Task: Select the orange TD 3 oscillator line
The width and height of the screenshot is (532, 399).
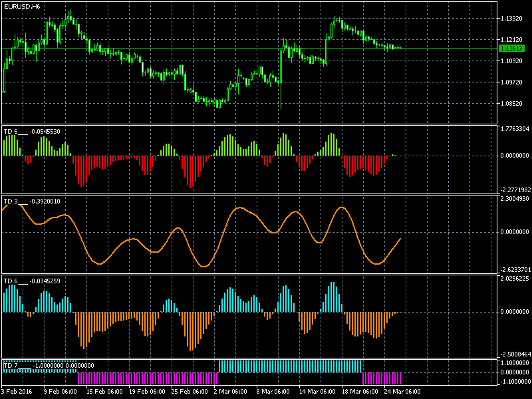Action: pos(100,263)
